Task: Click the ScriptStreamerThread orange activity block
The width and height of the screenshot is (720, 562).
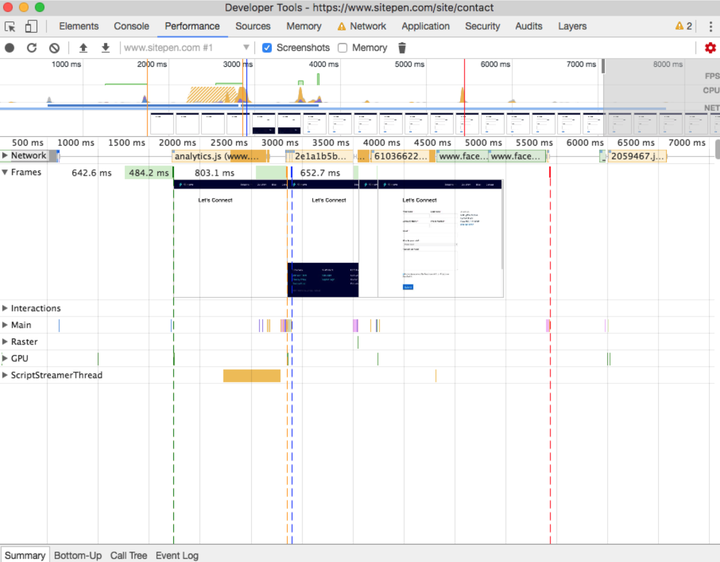Action: pos(252,376)
